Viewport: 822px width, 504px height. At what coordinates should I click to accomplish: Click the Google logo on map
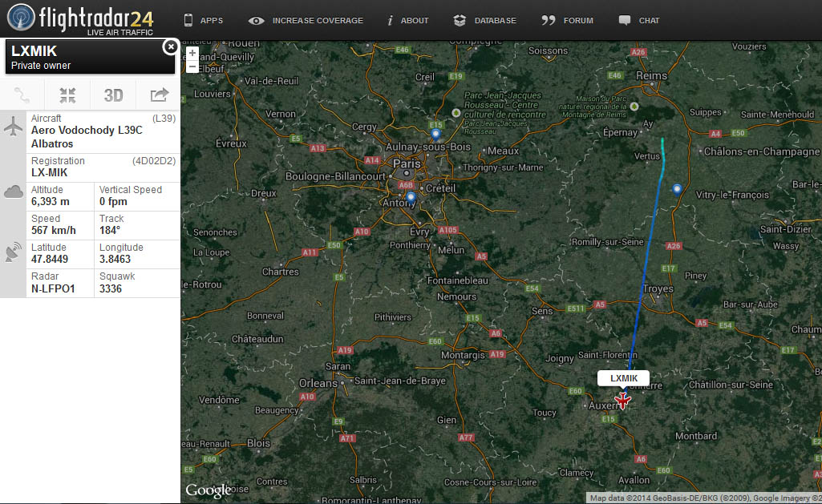tap(209, 490)
